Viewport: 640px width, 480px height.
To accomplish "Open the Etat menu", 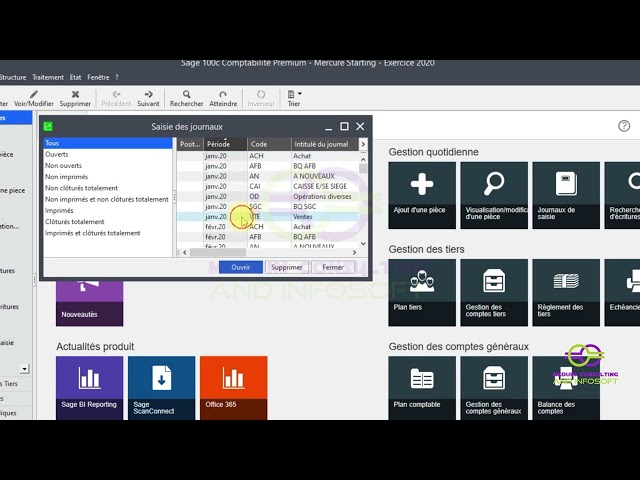I will [x=75, y=77].
